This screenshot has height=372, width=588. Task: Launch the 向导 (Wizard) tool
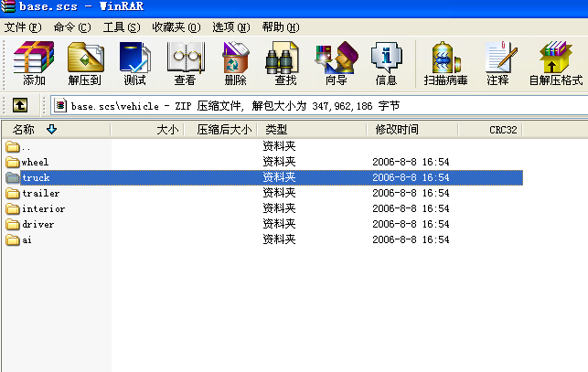(x=336, y=58)
